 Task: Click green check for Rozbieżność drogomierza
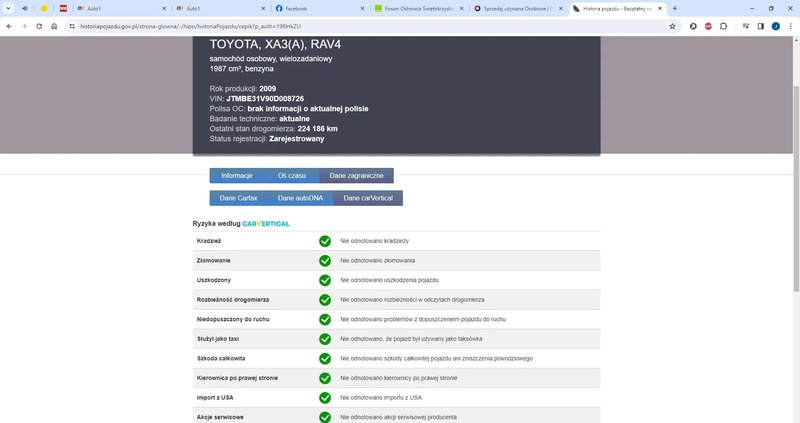(325, 300)
